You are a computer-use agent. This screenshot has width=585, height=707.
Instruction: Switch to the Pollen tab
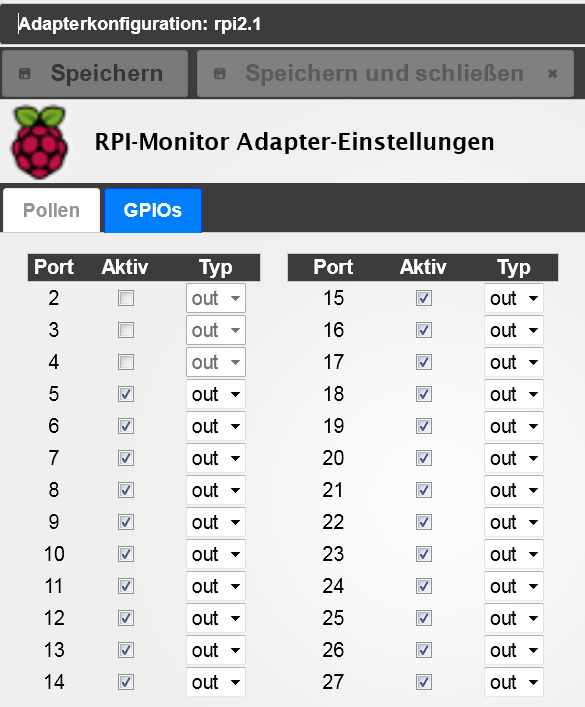(51, 210)
